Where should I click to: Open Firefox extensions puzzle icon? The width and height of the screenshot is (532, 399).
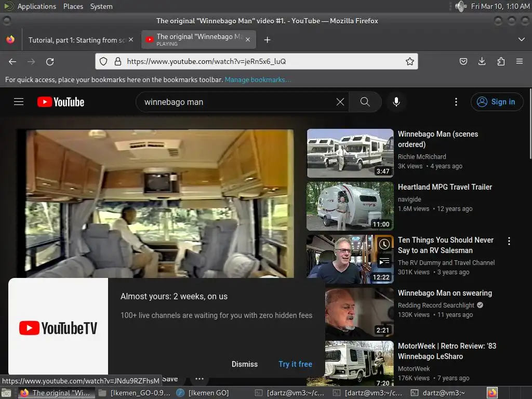tap(501, 61)
